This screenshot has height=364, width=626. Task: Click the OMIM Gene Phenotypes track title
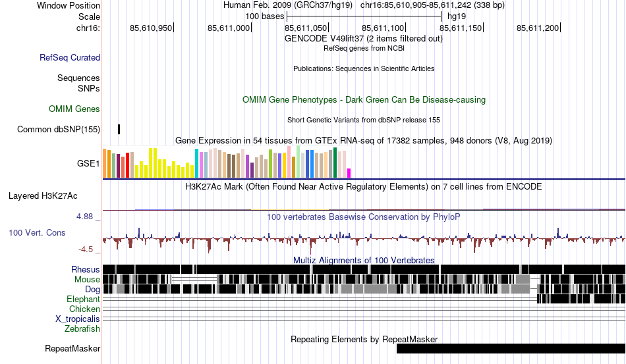[x=364, y=99]
